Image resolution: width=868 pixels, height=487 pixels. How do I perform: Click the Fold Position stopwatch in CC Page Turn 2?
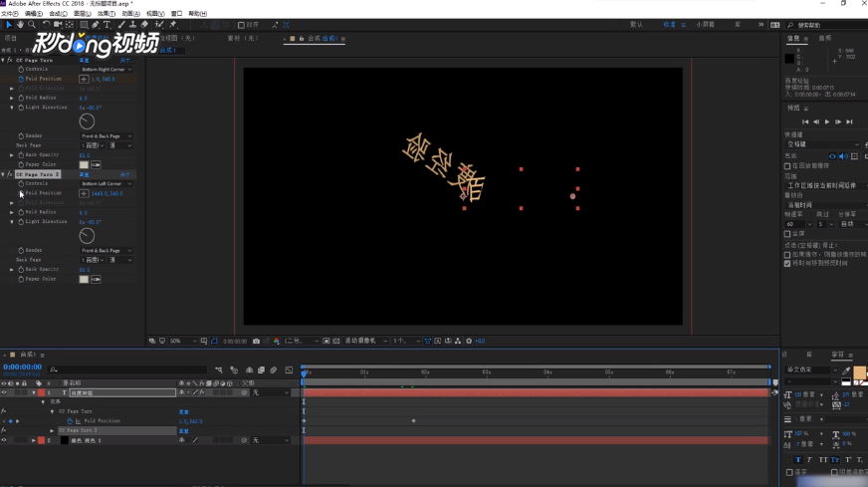click(x=21, y=193)
